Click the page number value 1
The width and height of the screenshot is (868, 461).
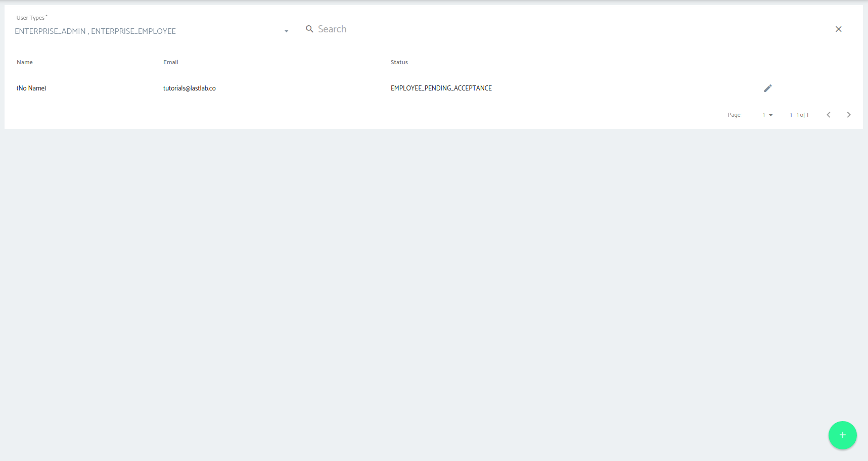point(764,115)
